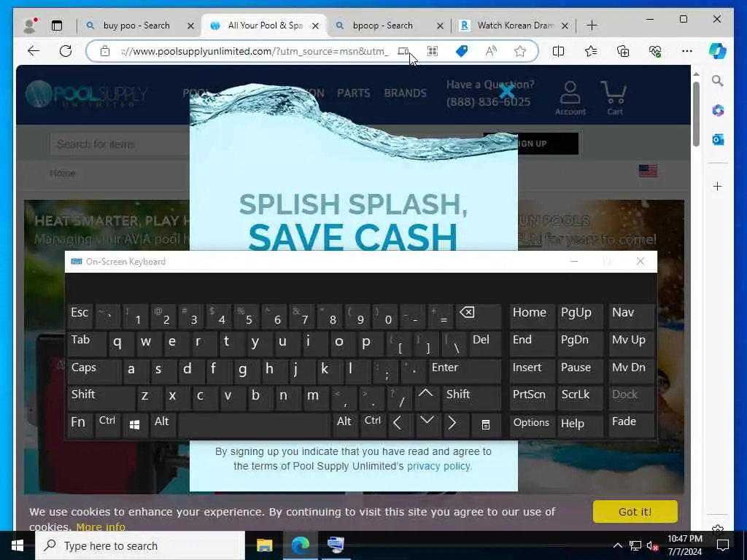Screen dimensions: 747x560
Task: Open the Read aloud icon in address bar
Action: pyautogui.click(x=491, y=51)
